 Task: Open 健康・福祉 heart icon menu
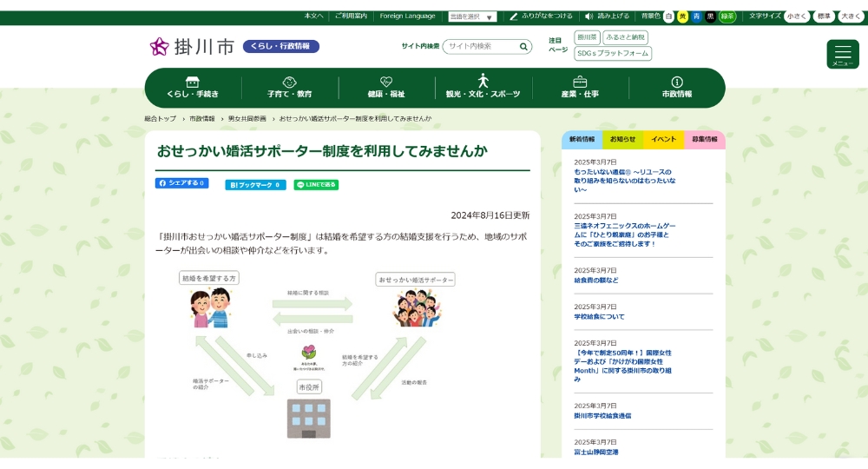386,87
